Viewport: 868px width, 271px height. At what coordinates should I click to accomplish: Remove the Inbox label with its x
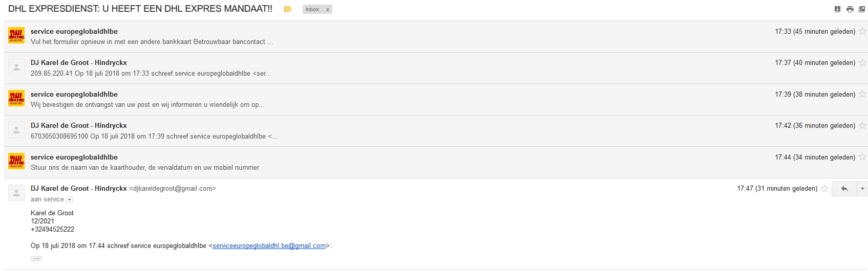coord(328,10)
